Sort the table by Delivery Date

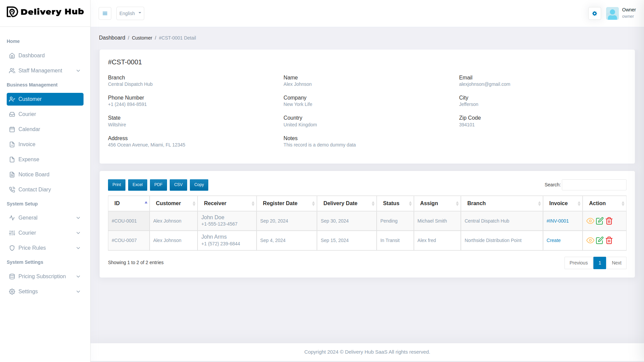point(340,203)
